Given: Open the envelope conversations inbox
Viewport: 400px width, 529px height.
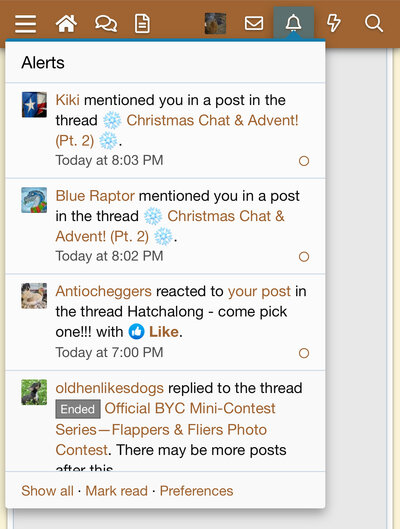Looking at the screenshot, I should [x=254, y=23].
